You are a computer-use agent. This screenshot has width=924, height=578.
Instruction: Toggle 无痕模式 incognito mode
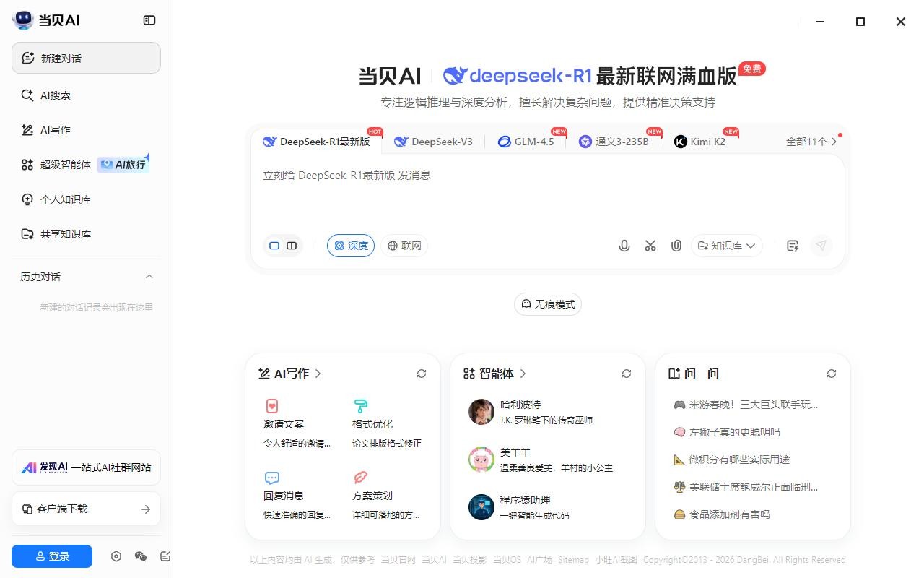(548, 304)
